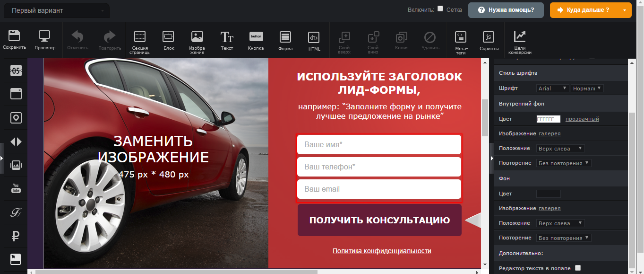Open the YouTube video widget

15,188
